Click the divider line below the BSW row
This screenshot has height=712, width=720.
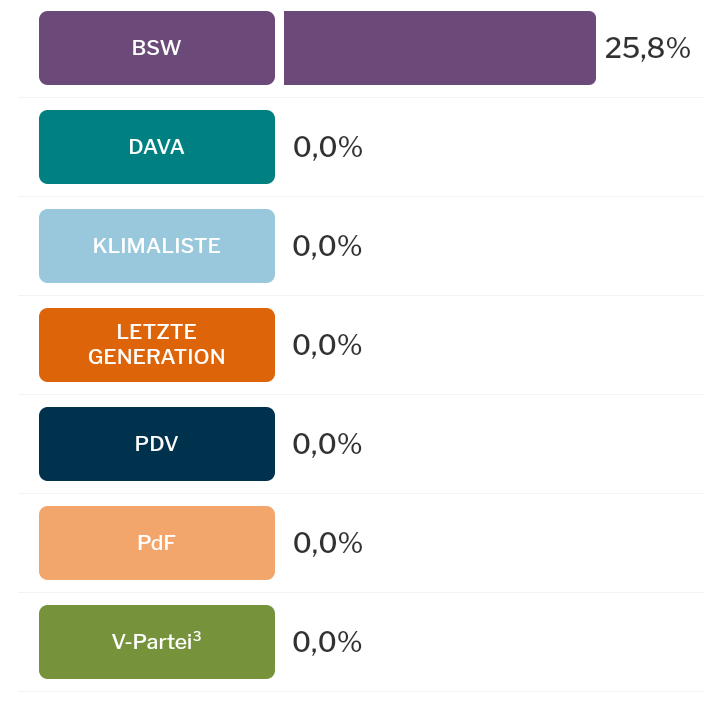point(360,98)
